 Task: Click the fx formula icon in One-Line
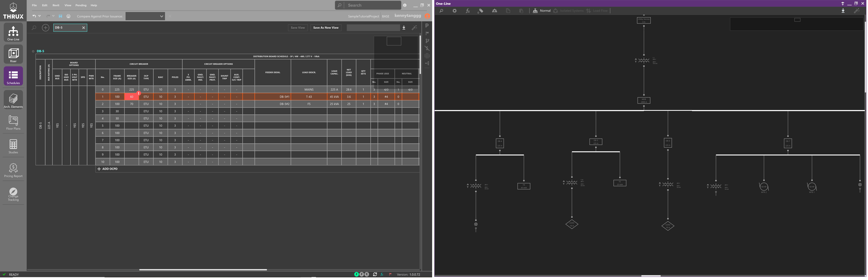coord(468,11)
